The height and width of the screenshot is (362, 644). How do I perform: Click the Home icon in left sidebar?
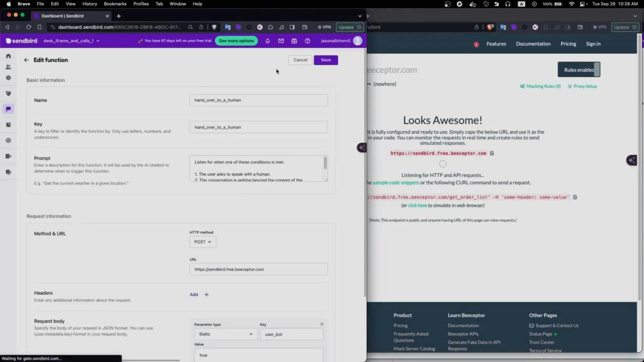(x=8, y=56)
